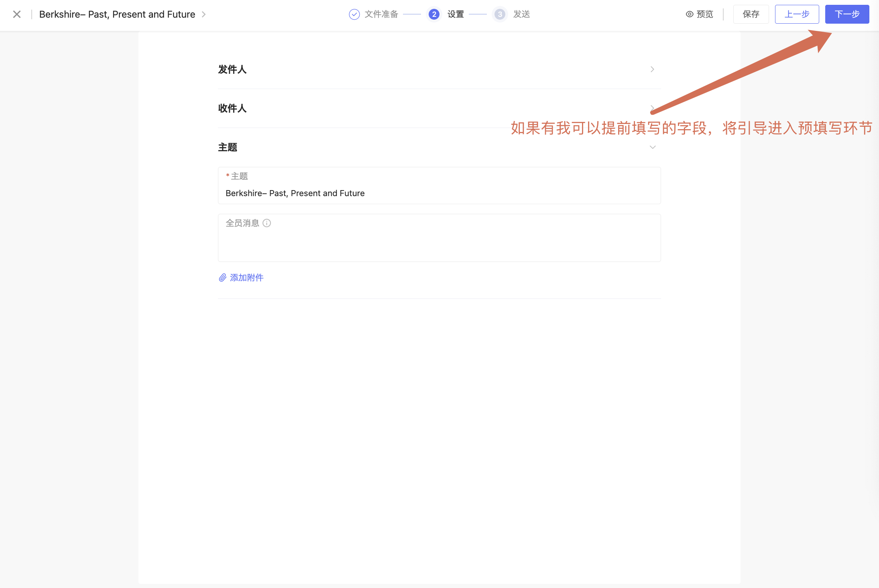Collapse the 主题 section with its chevron

pos(653,147)
